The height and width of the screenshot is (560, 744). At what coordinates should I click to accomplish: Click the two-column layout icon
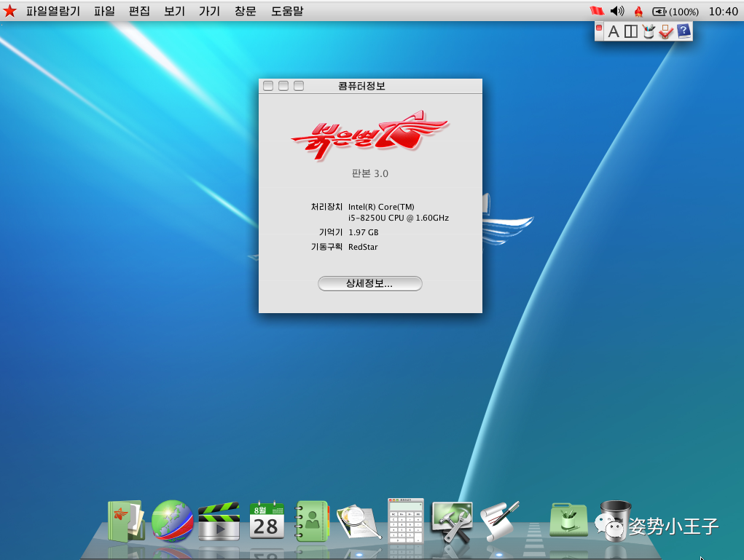[630, 32]
